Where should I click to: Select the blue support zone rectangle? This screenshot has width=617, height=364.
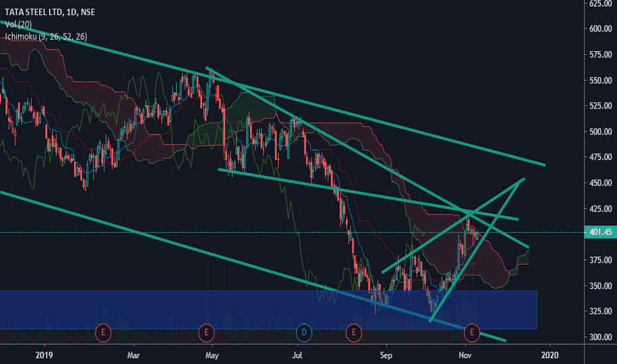pos(268,310)
